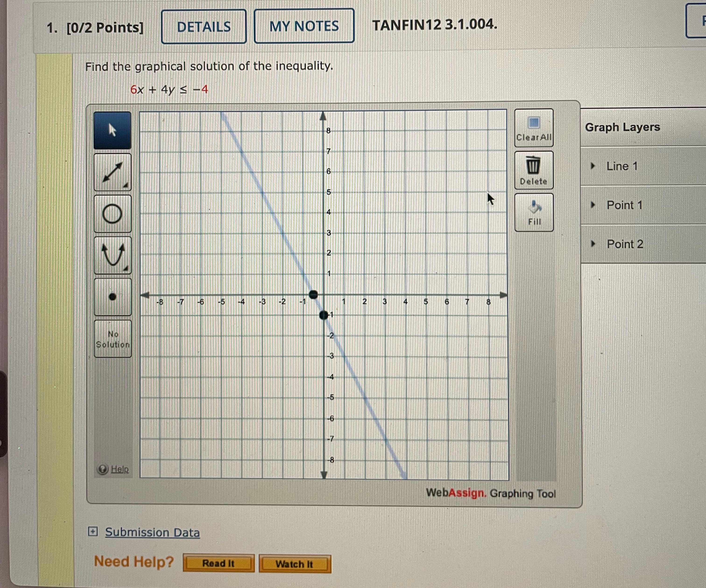This screenshot has width=706, height=588.
Task: Select the line drawing tool
Action: pyautogui.click(x=112, y=172)
